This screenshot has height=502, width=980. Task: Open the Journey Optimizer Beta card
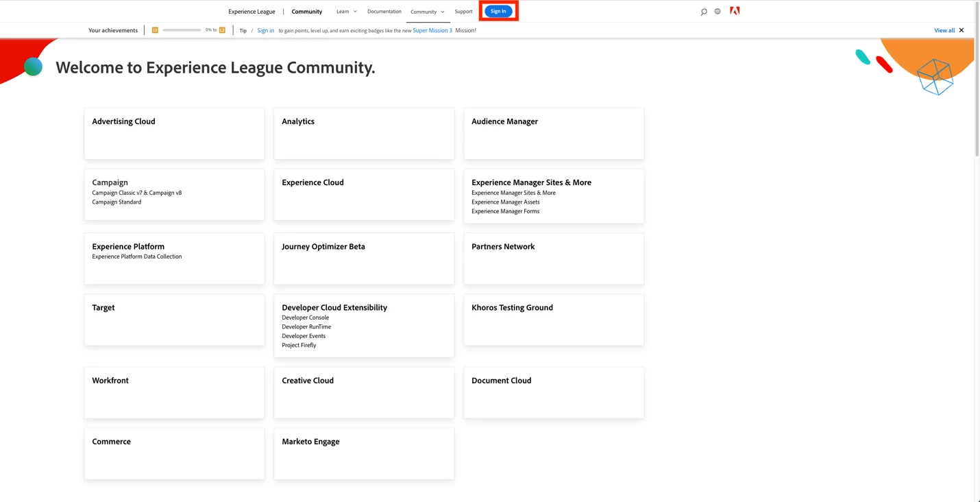(364, 259)
